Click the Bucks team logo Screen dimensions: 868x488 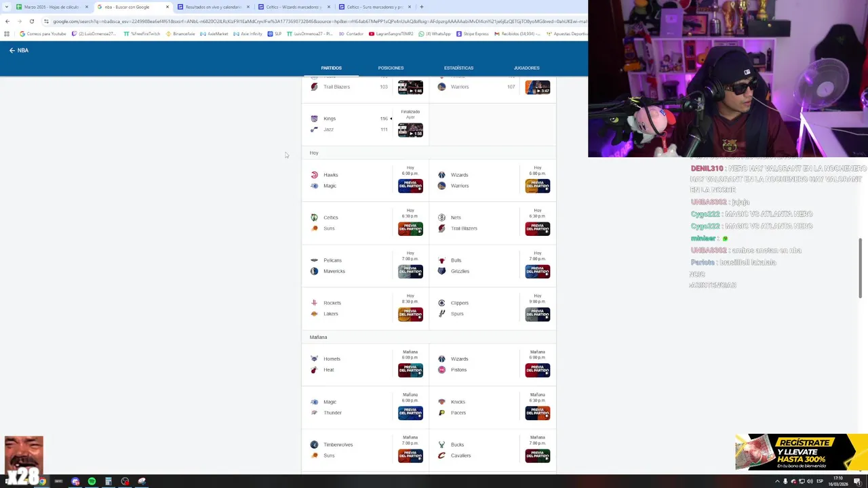click(441, 445)
